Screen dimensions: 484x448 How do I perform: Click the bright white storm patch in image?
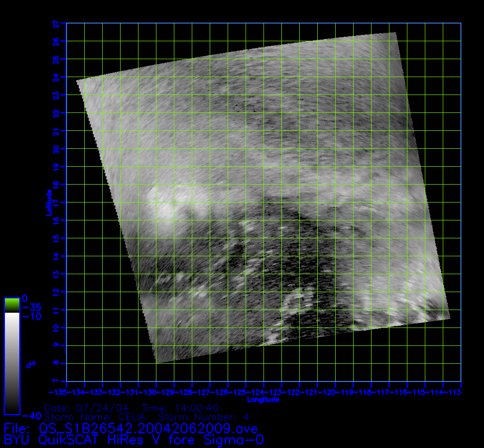[x=167, y=207]
